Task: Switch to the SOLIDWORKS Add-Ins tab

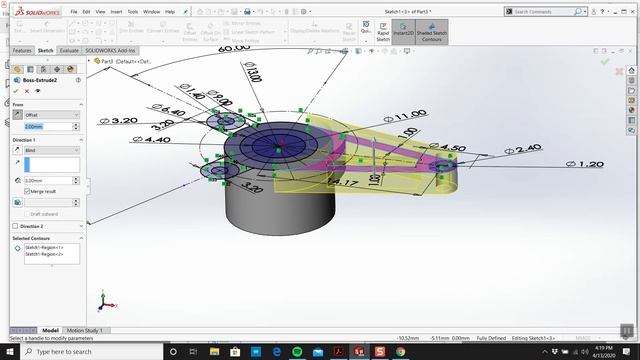Action: point(110,51)
